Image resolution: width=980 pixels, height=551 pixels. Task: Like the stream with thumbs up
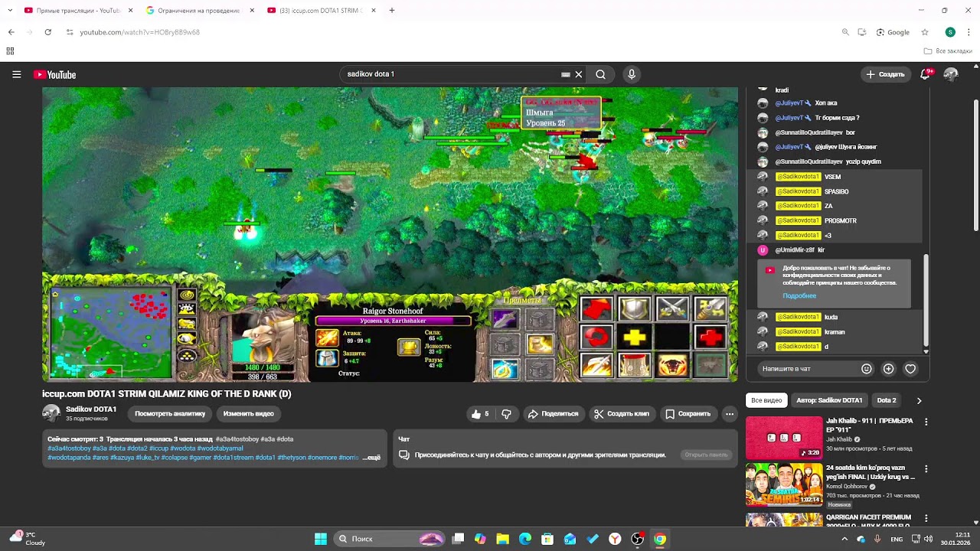pyautogui.click(x=480, y=414)
